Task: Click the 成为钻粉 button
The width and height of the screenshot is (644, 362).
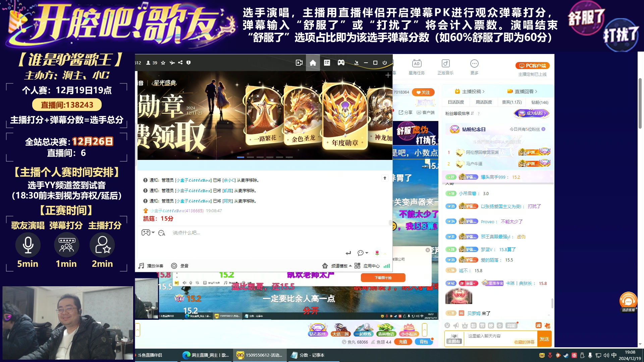Action: [x=532, y=113]
